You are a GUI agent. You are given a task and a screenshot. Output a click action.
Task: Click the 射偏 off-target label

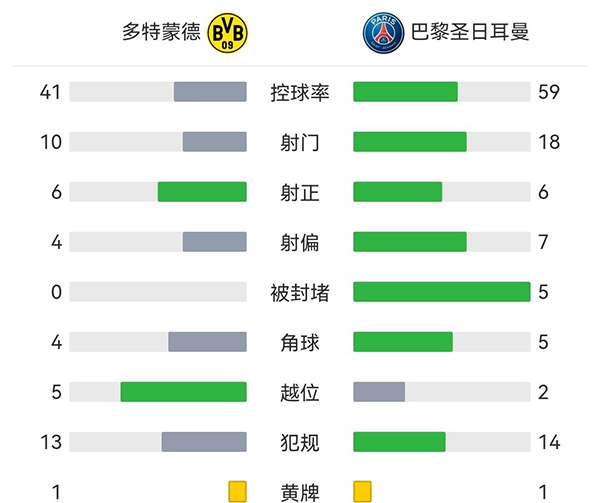299,242
